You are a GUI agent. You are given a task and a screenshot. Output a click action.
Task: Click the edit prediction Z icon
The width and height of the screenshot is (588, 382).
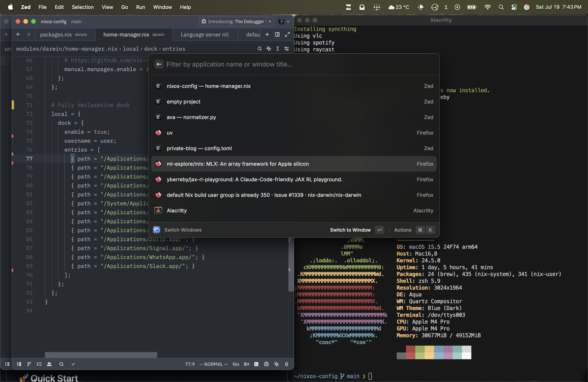click(x=246, y=364)
